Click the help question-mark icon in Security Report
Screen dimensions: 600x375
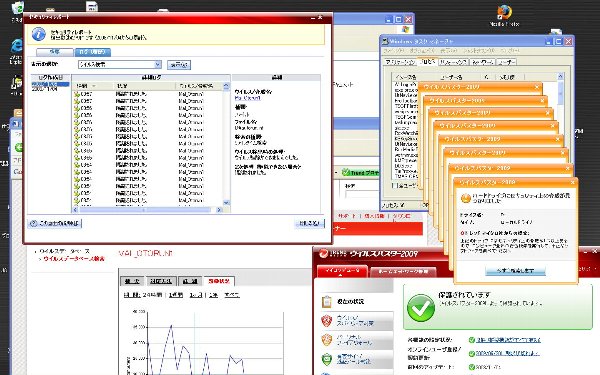tap(34, 223)
